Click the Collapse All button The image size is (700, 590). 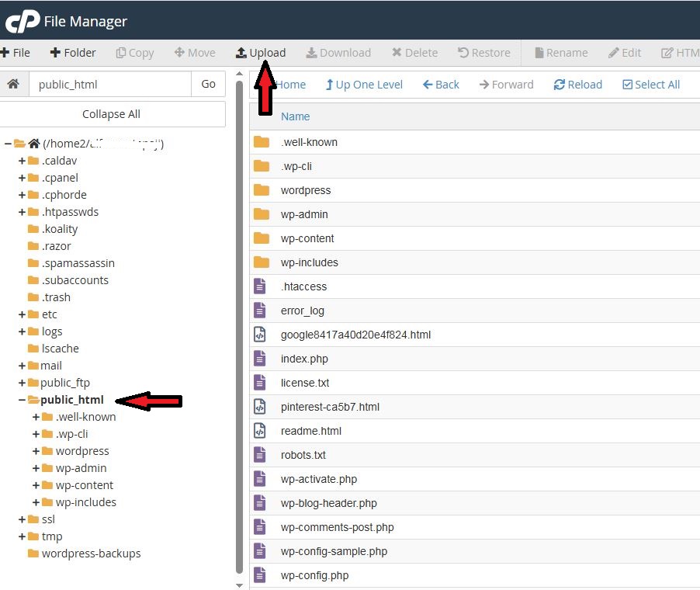pos(112,114)
